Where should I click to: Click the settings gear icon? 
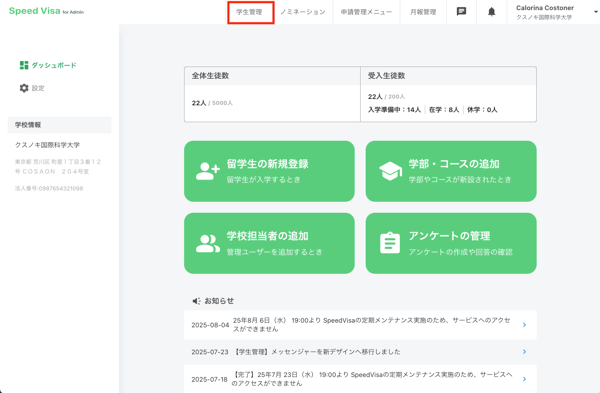[x=24, y=88]
